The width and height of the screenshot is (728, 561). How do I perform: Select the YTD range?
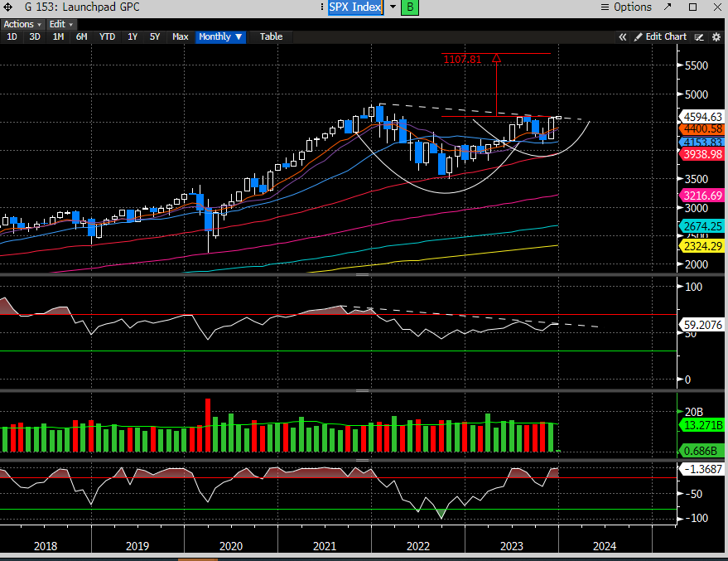click(x=107, y=36)
